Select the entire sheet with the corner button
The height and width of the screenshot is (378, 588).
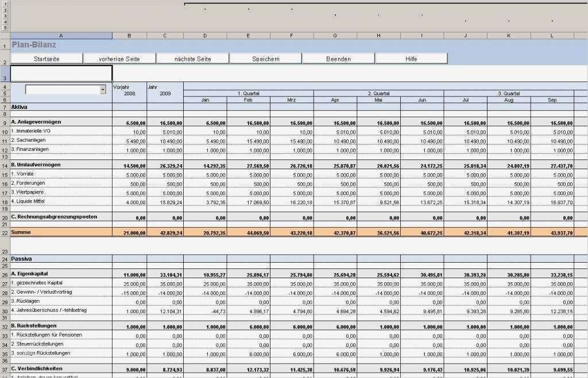[x=5, y=35]
